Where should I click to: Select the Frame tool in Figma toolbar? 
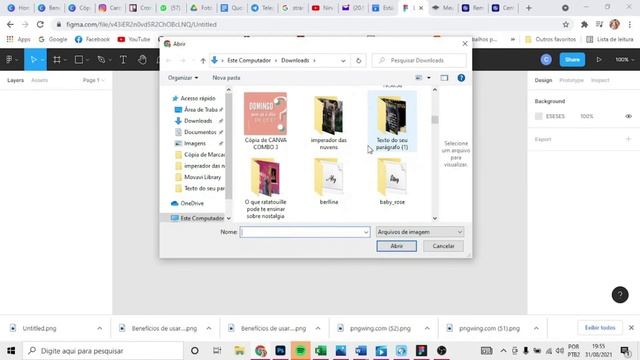[x=57, y=60]
